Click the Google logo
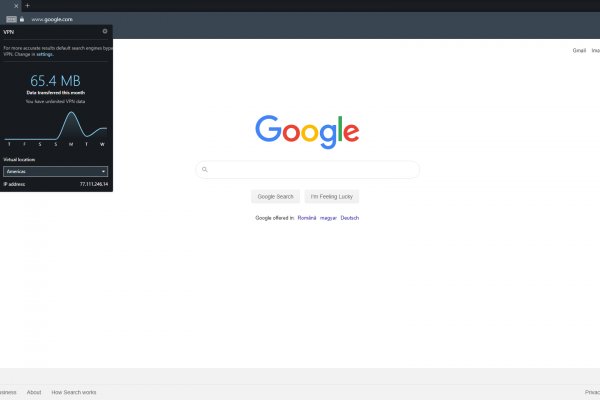 pyautogui.click(x=307, y=132)
